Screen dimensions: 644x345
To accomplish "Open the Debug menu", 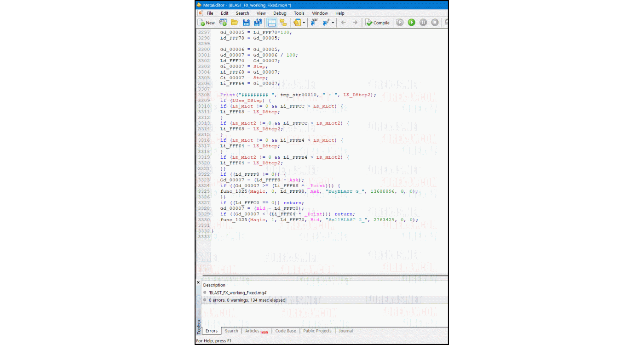I will click(279, 13).
